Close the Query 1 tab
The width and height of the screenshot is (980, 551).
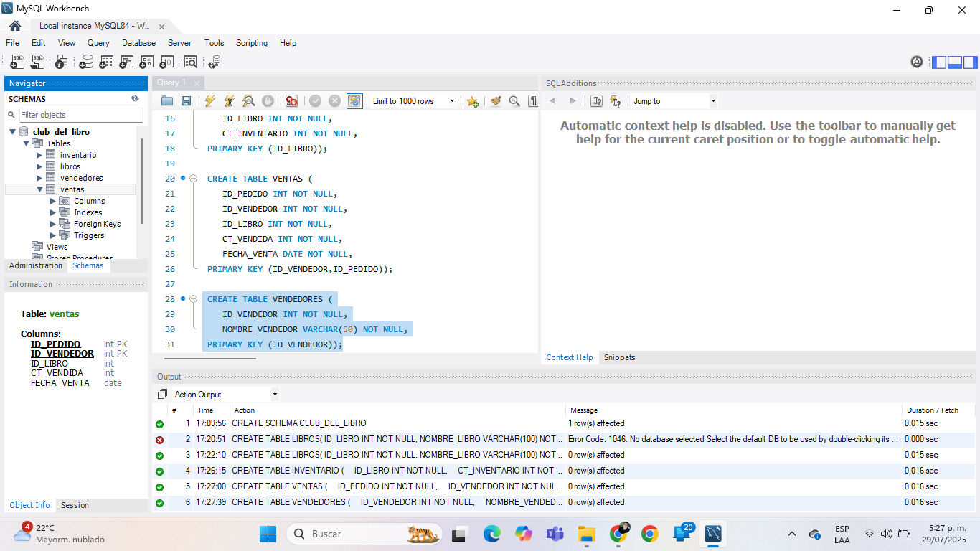click(x=197, y=83)
